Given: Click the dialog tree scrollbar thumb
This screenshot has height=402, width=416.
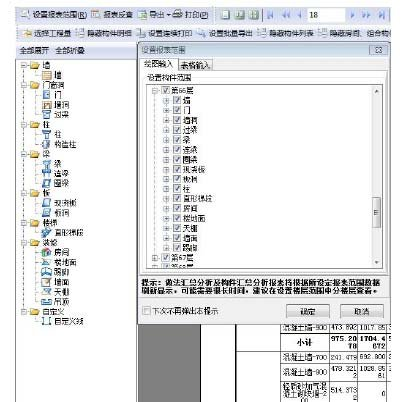Looking at the screenshot, I should tap(376, 212).
